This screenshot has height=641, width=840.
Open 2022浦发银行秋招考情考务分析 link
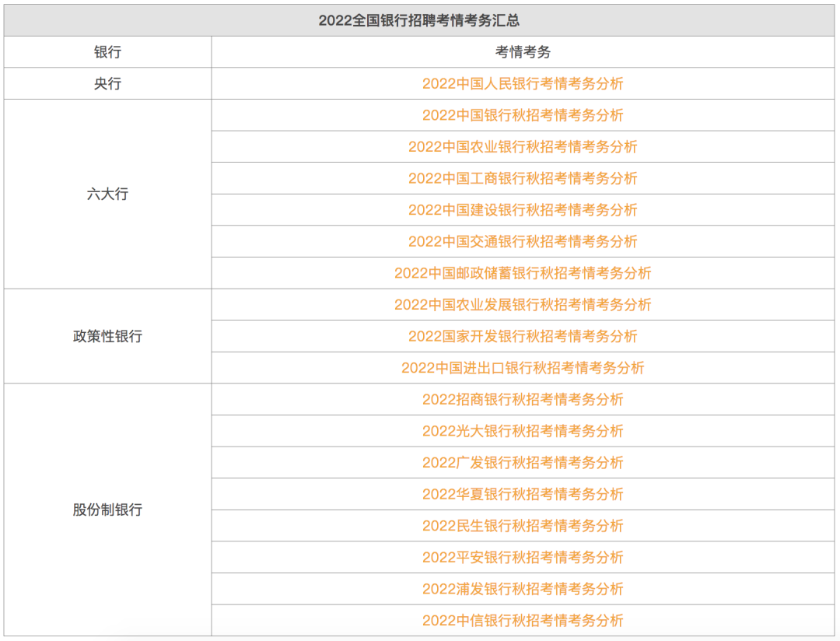tap(523, 590)
